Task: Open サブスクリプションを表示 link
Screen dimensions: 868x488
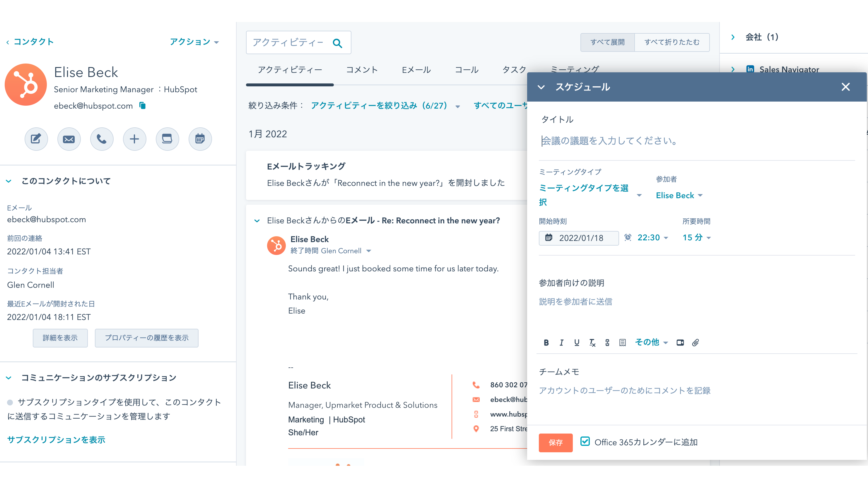Action: tap(56, 440)
